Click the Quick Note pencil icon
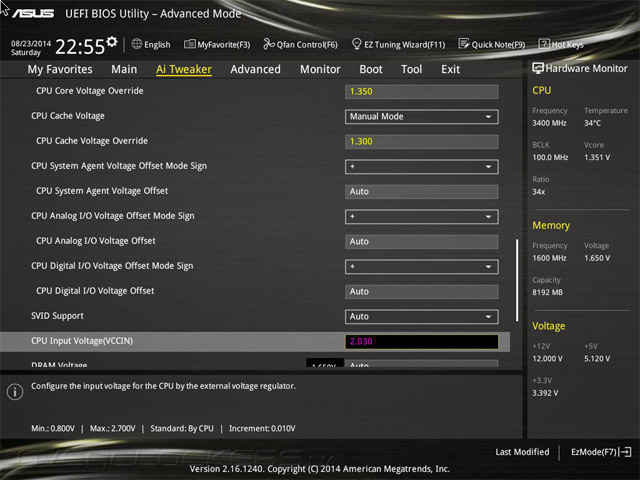The height and width of the screenshot is (480, 640). pyautogui.click(x=464, y=44)
